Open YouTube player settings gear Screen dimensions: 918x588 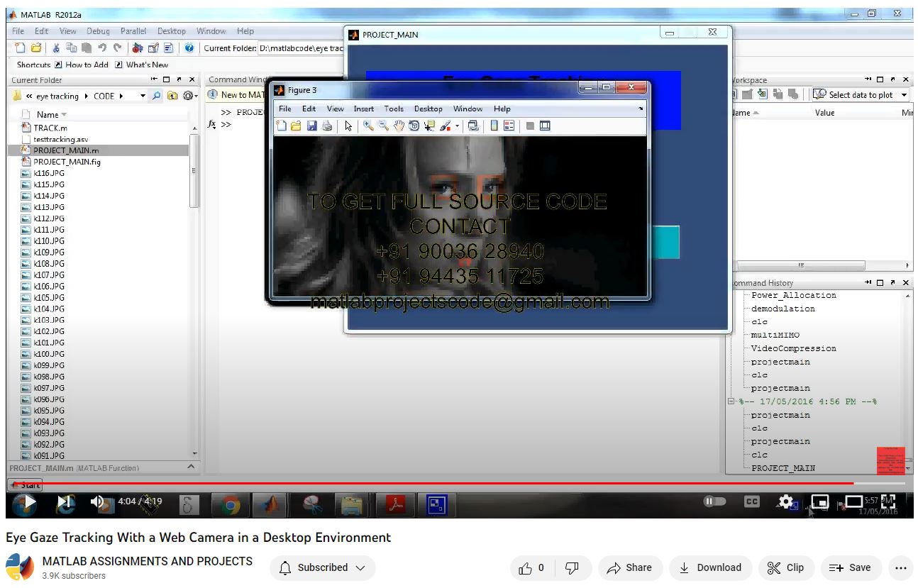[786, 501]
